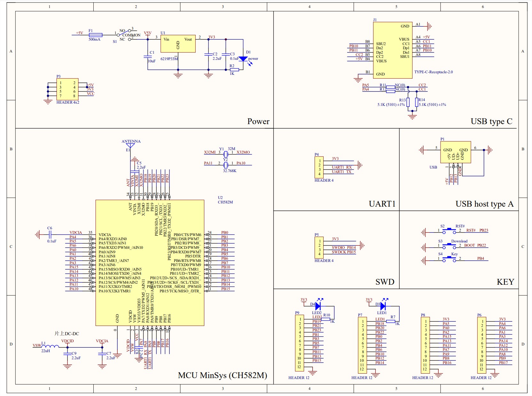Click the '片上DC-DC' annotation

67,334
